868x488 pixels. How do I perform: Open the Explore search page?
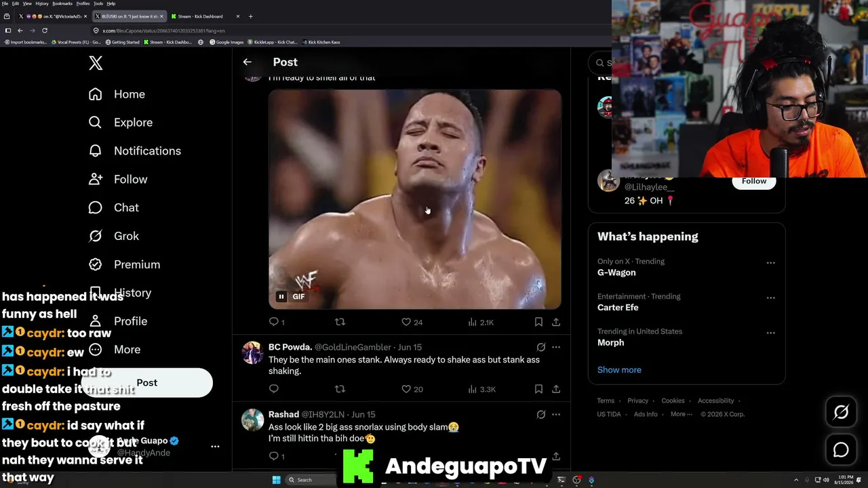120,123
